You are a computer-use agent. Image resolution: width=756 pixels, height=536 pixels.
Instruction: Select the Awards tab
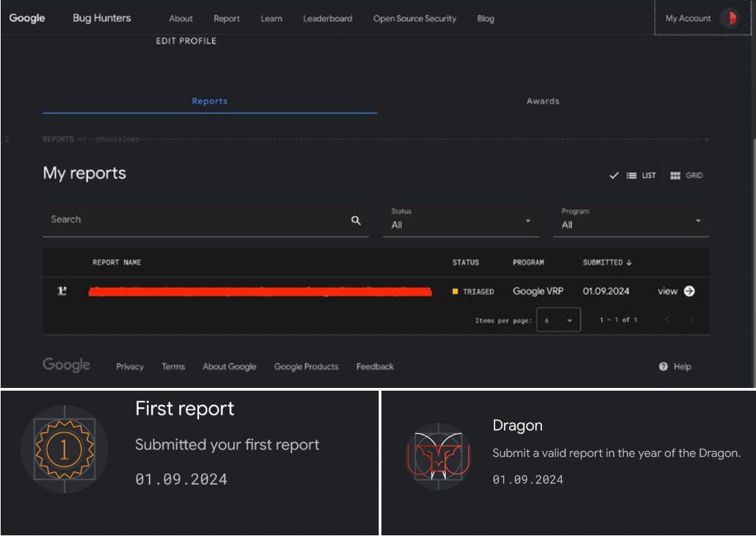[x=543, y=101]
